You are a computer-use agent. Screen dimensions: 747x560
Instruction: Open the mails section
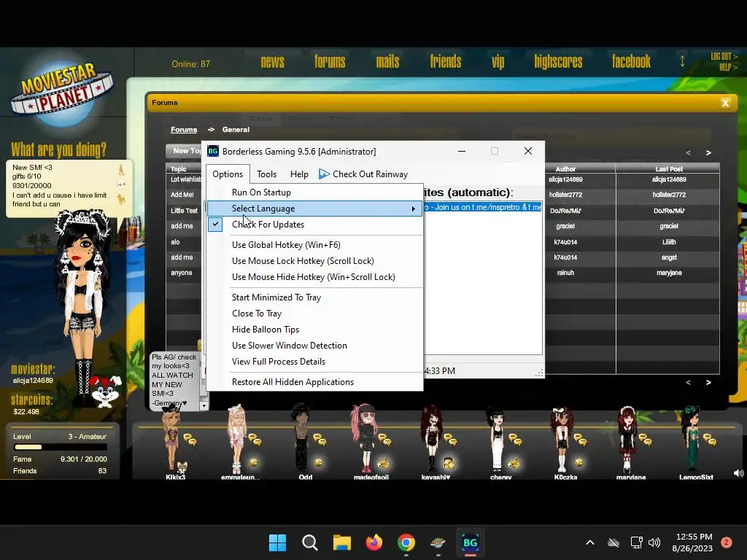tap(387, 62)
